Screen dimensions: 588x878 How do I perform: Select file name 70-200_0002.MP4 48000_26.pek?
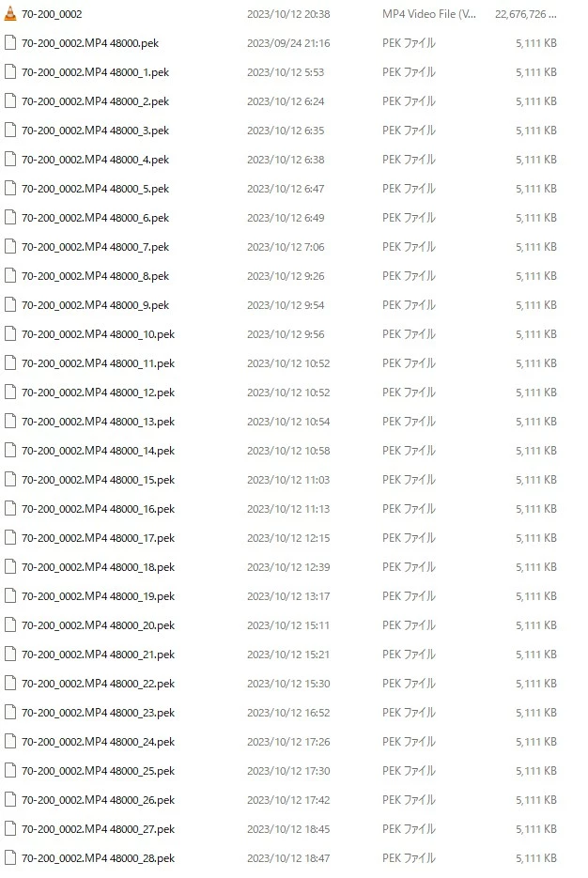pos(98,800)
